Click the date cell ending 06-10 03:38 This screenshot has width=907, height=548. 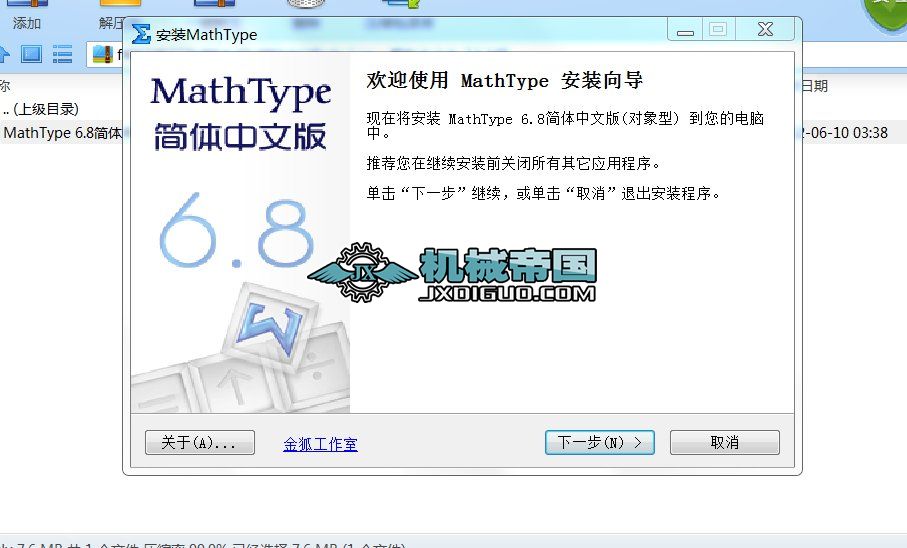pyautogui.click(x=845, y=133)
